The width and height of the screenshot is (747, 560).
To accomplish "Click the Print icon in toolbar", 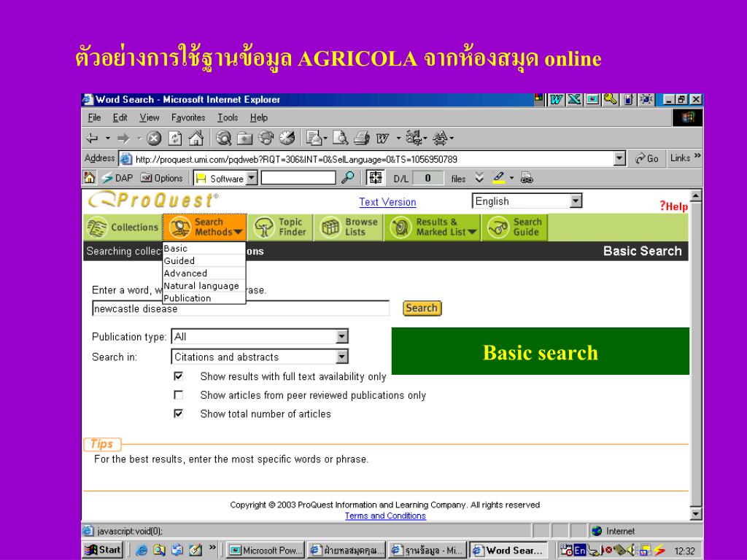I will point(362,139).
